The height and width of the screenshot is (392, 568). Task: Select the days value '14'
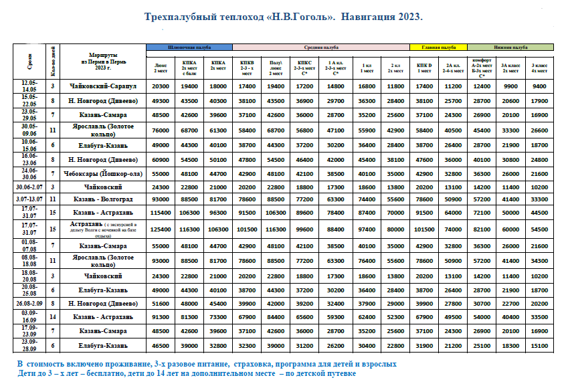[53, 317]
